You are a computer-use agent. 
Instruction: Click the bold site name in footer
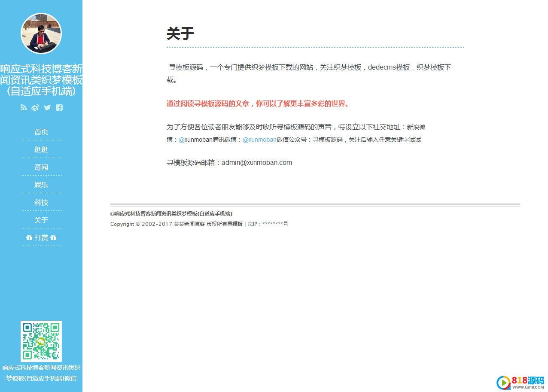(x=171, y=213)
